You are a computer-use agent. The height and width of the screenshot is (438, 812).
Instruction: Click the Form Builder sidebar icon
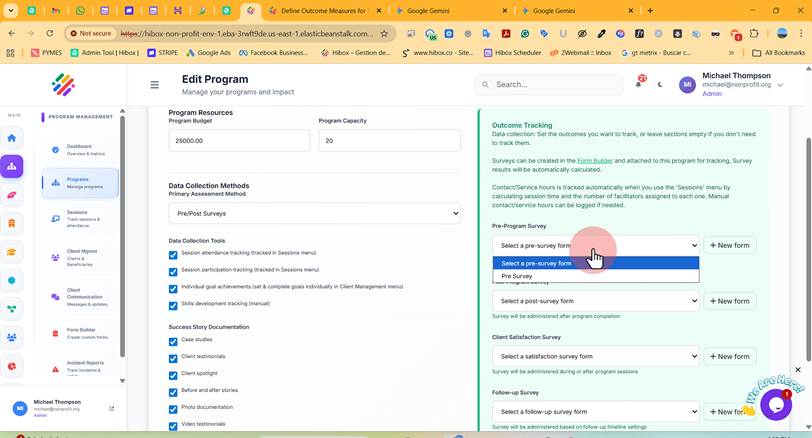(x=55, y=333)
